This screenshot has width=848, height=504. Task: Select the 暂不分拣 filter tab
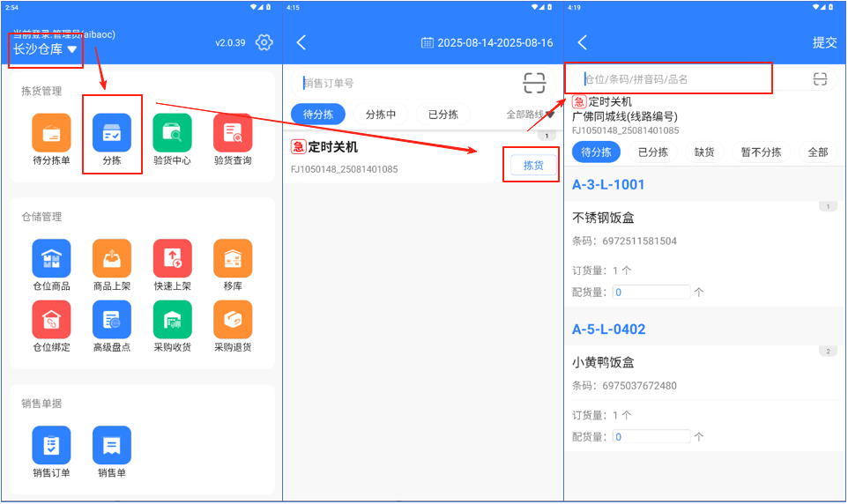click(x=761, y=152)
